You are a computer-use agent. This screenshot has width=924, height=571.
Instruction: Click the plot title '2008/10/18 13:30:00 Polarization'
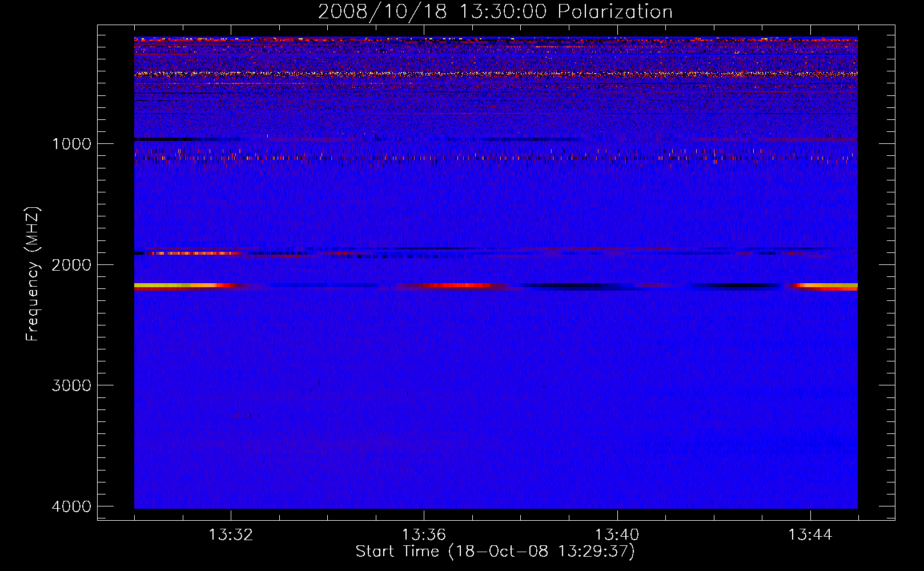[495, 12]
